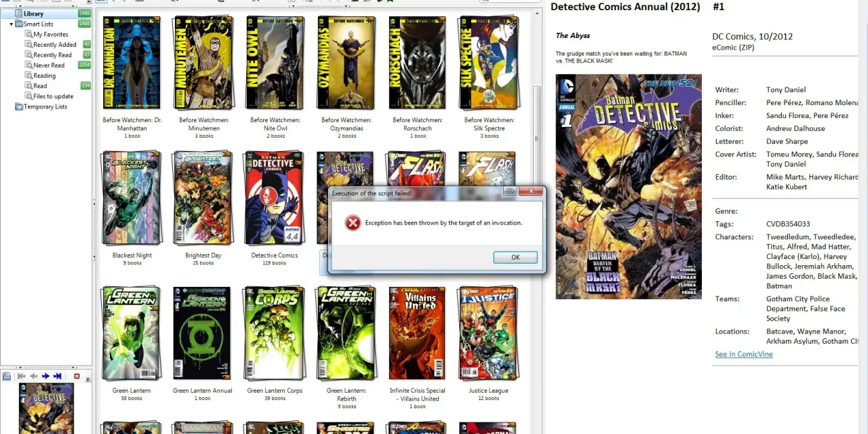Click the small cover preview in bottom-left panel
The image size is (868, 434).
coord(46,408)
